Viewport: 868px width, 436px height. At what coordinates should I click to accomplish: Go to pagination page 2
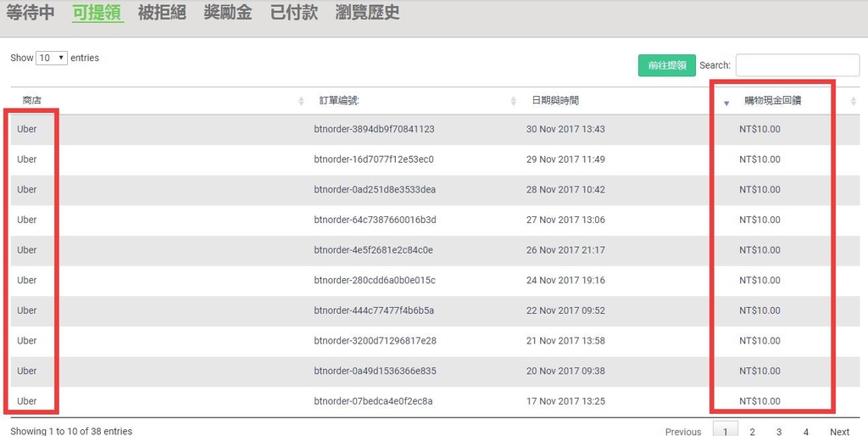[x=752, y=432]
